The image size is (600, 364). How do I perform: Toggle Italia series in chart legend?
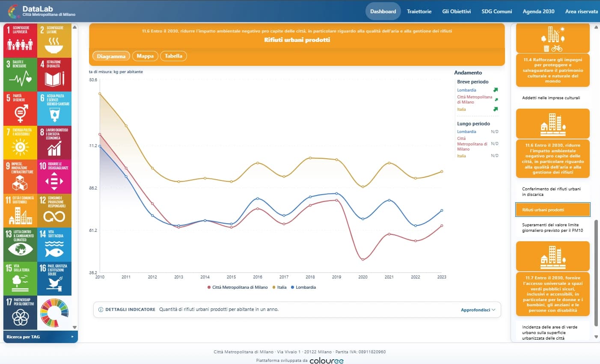279,287
